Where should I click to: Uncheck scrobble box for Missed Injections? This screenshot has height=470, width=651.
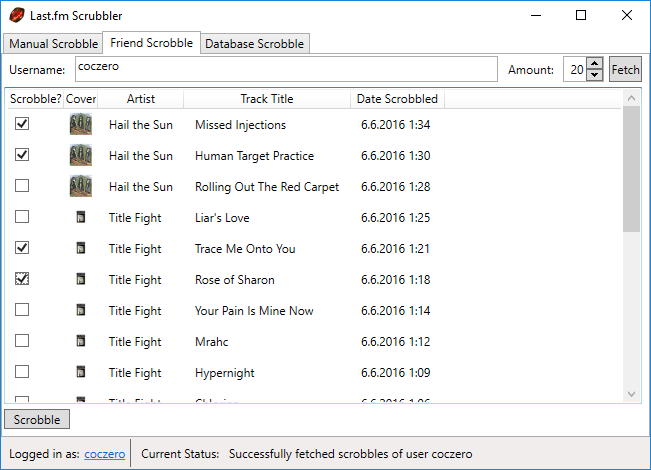point(22,124)
